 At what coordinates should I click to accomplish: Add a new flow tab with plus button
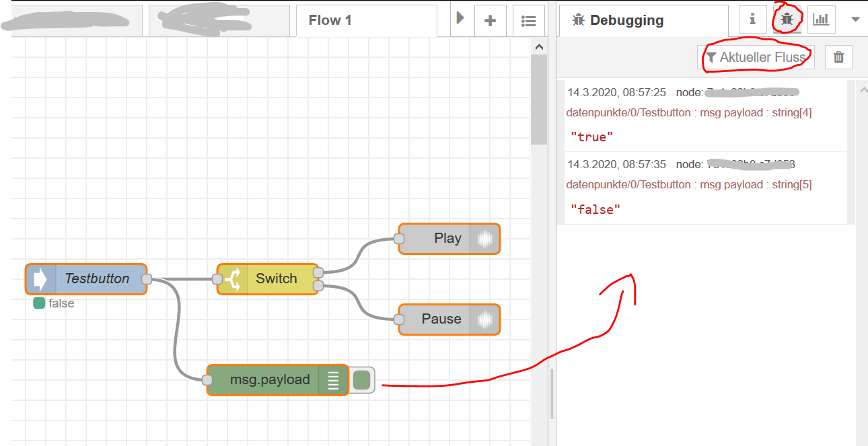pos(491,21)
